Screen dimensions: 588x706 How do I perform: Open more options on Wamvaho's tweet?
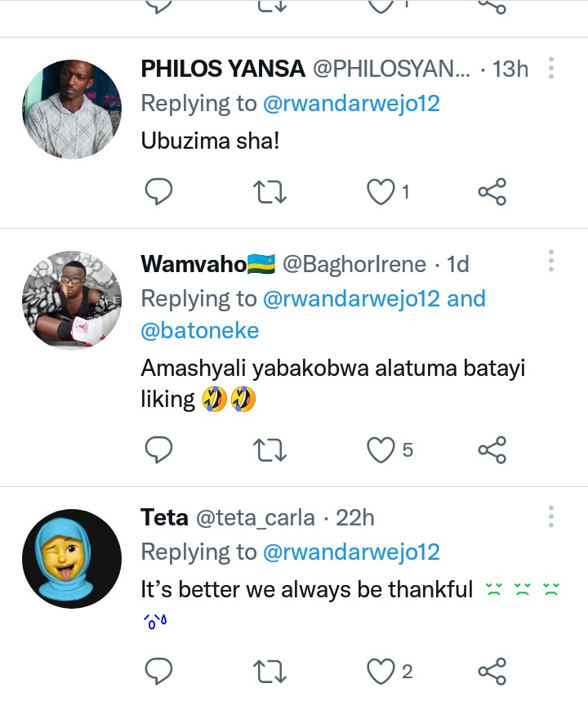552,261
